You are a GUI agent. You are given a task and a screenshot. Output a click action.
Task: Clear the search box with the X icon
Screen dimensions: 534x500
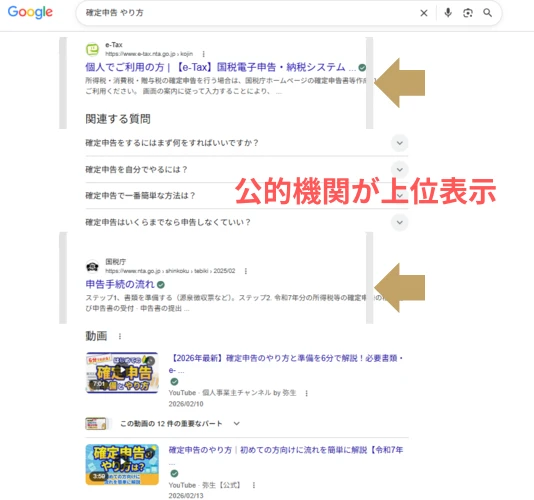coord(424,13)
